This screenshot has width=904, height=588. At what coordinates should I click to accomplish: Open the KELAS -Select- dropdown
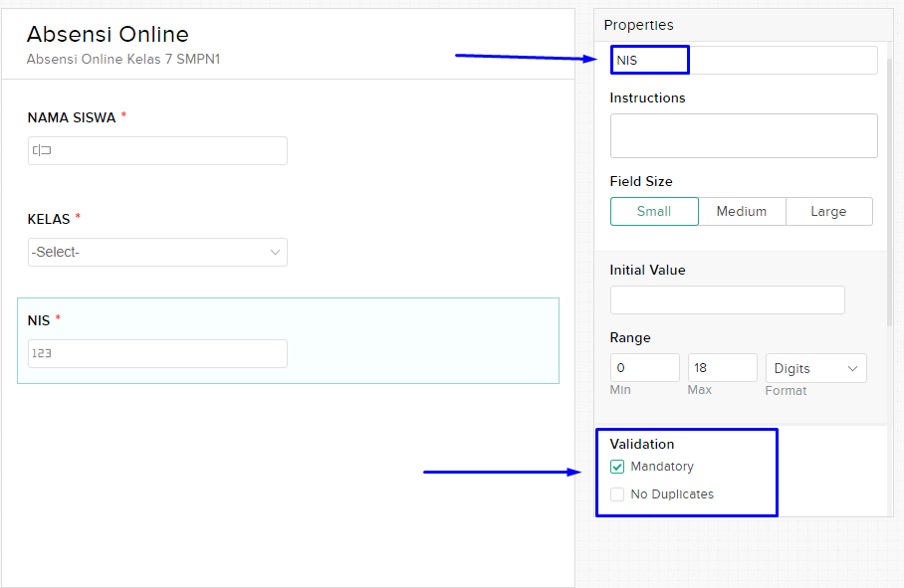tap(157, 253)
